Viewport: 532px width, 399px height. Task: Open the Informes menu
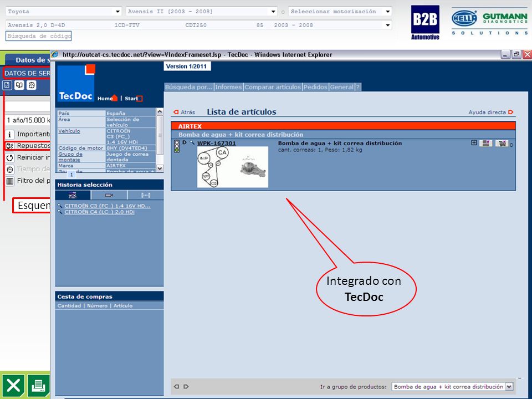click(229, 87)
